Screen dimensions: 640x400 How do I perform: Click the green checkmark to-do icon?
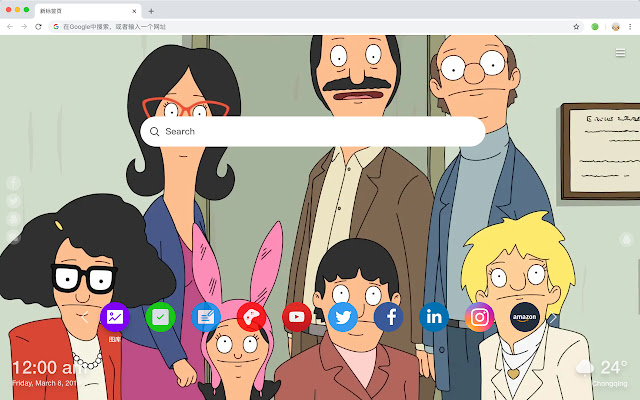click(160, 317)
